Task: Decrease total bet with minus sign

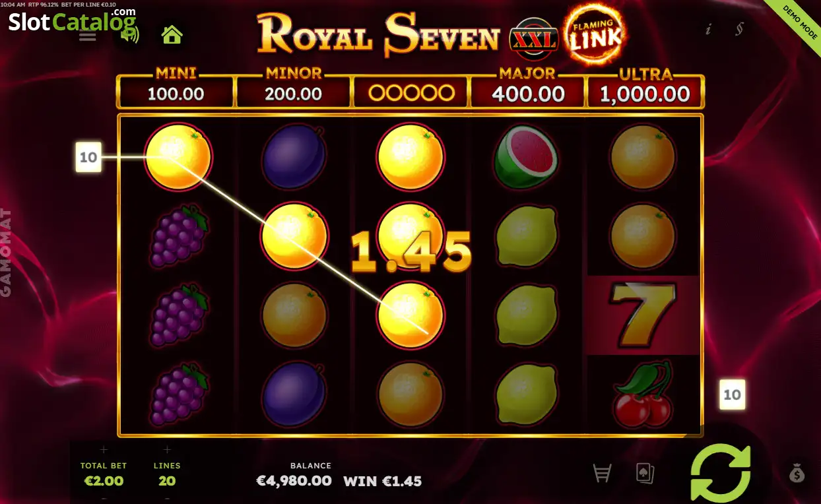Action: 104,497
